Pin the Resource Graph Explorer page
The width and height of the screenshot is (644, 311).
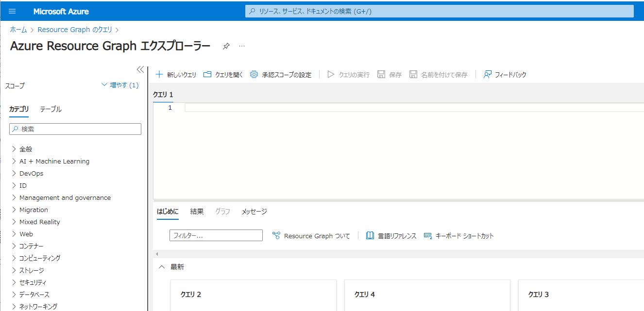coord(226,46)
